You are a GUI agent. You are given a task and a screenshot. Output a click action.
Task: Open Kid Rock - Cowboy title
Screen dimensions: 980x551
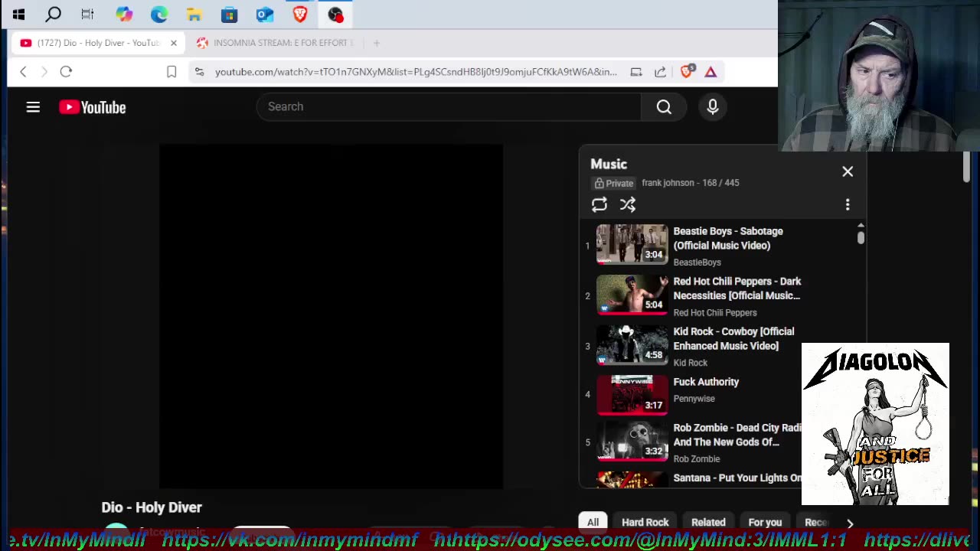[x=733, y=338]
